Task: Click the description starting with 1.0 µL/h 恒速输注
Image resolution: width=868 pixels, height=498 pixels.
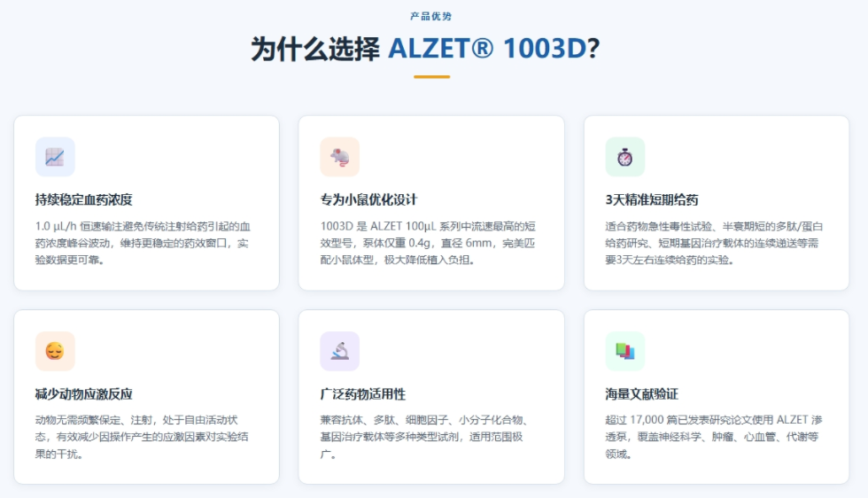Action: 143,243
